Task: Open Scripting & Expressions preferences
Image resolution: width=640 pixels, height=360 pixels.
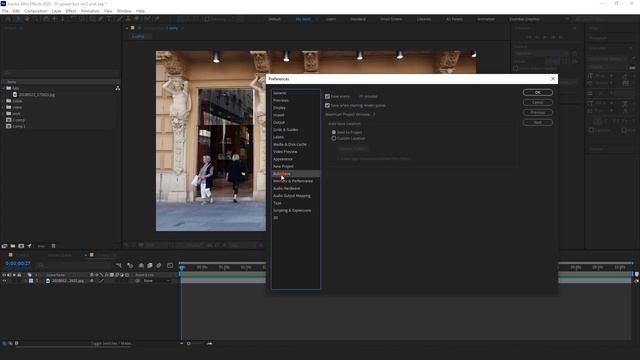Action: pyautogui.click(x=292, y=211)
